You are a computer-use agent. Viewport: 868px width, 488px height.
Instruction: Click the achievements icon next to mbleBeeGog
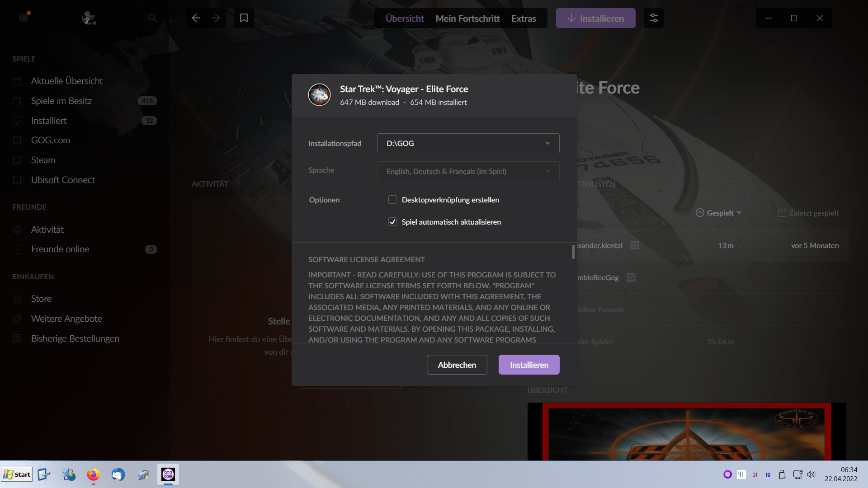631,277
